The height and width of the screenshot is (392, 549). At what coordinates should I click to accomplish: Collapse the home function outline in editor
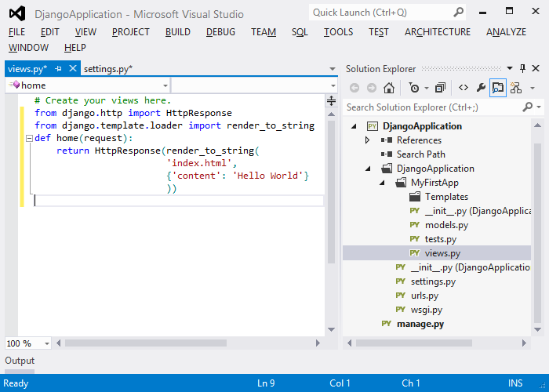coord(29,138)
